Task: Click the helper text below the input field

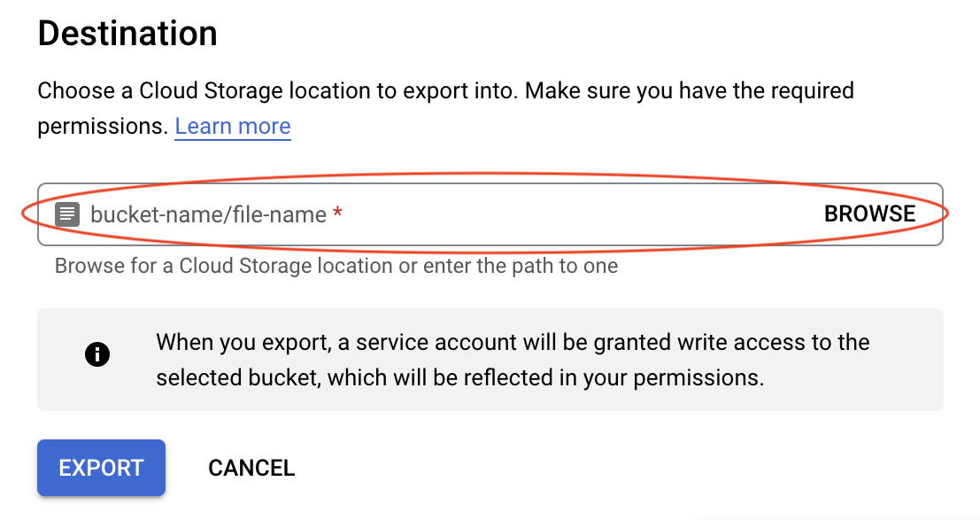Action: pyautogui.click(x=336, y=265)
